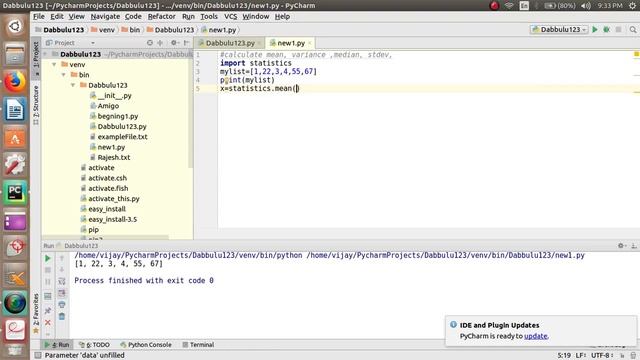Open the Python Console tab
Viewport: 640px width, 360px height.
click(146, 344)
